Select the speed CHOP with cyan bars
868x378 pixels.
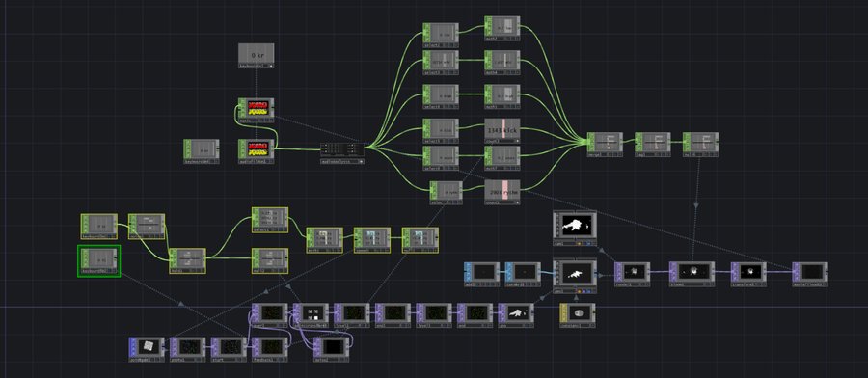click(x=371, y=240)
